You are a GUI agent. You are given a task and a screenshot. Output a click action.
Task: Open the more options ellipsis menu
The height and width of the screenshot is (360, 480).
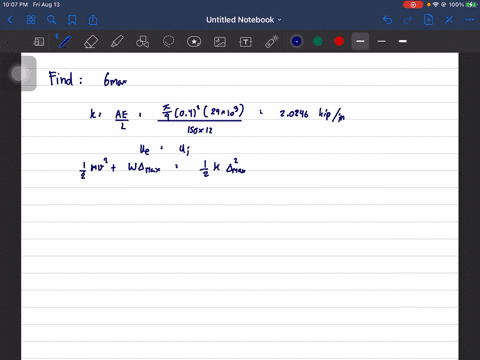pos(469,20)
